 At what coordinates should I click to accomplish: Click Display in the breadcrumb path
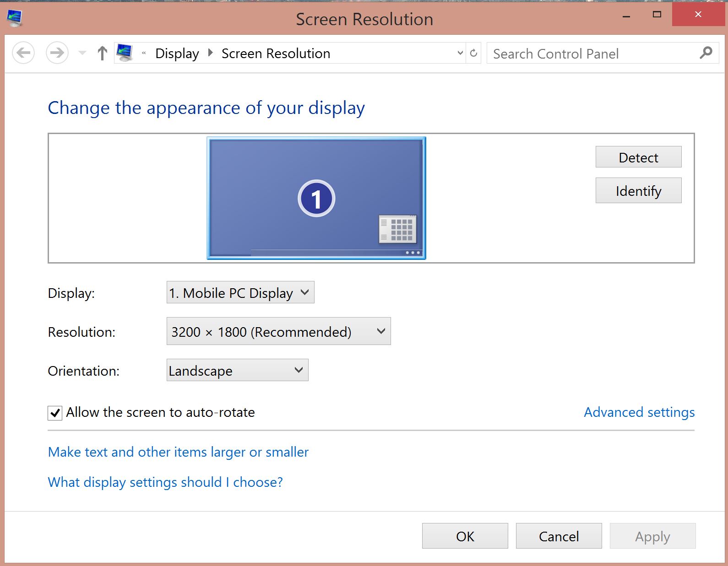pos(177,54)
